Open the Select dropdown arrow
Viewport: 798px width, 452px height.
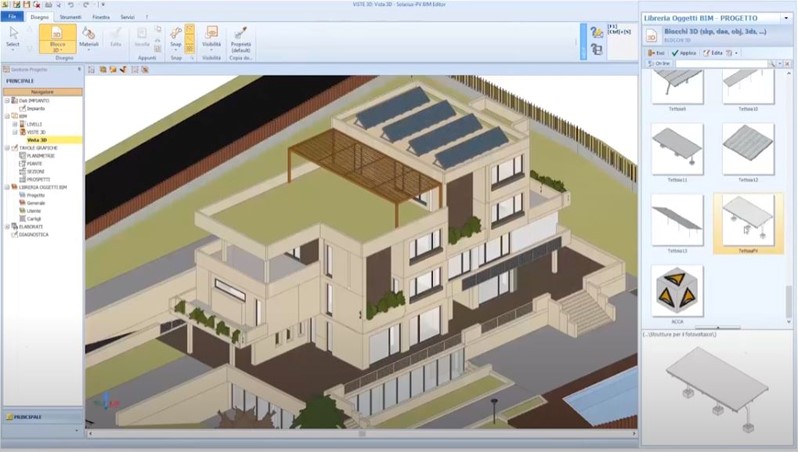coord(13,50)
